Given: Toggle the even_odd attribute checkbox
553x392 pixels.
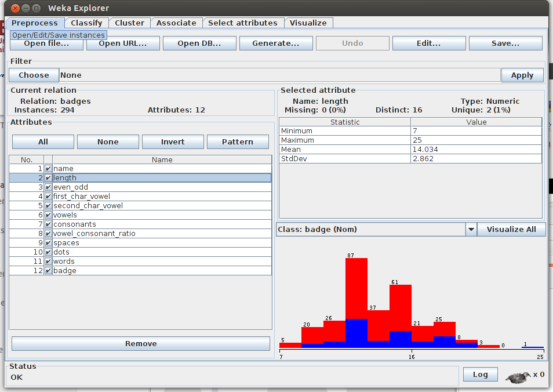Looking at the screenshot, I should point(48,187).
